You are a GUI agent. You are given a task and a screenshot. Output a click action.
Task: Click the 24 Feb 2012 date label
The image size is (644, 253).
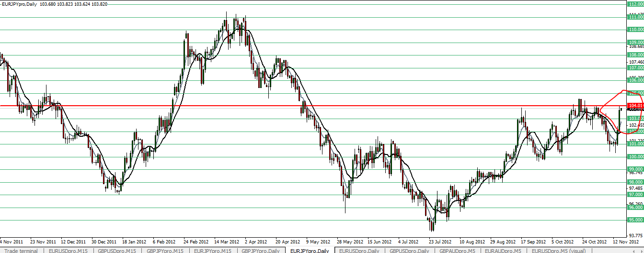point(196,242)
